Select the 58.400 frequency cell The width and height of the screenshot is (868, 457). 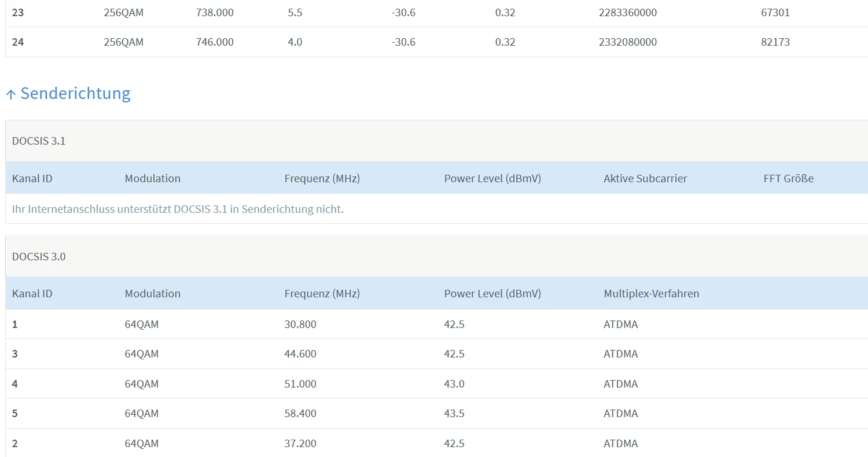click(x=300, y=413)
